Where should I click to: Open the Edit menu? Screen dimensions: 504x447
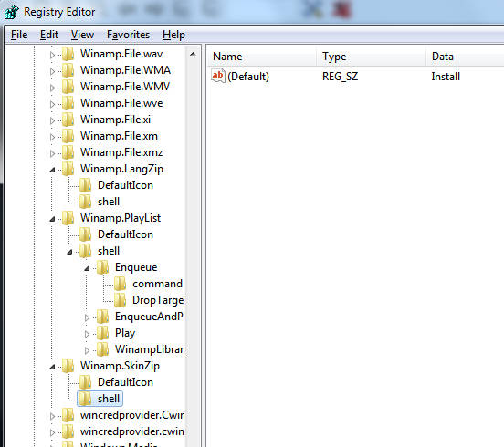pos(49,35)
